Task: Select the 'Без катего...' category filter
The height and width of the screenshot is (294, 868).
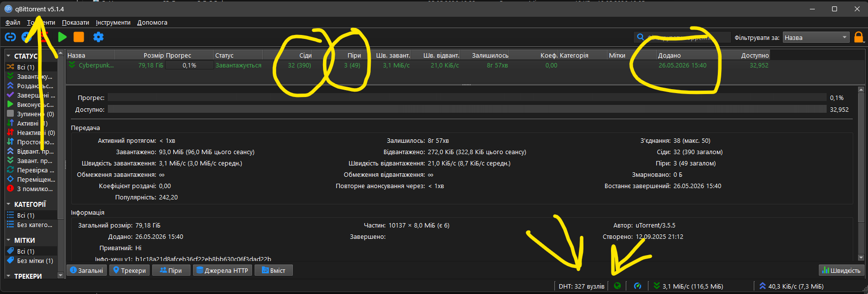Action: point(32,225)
